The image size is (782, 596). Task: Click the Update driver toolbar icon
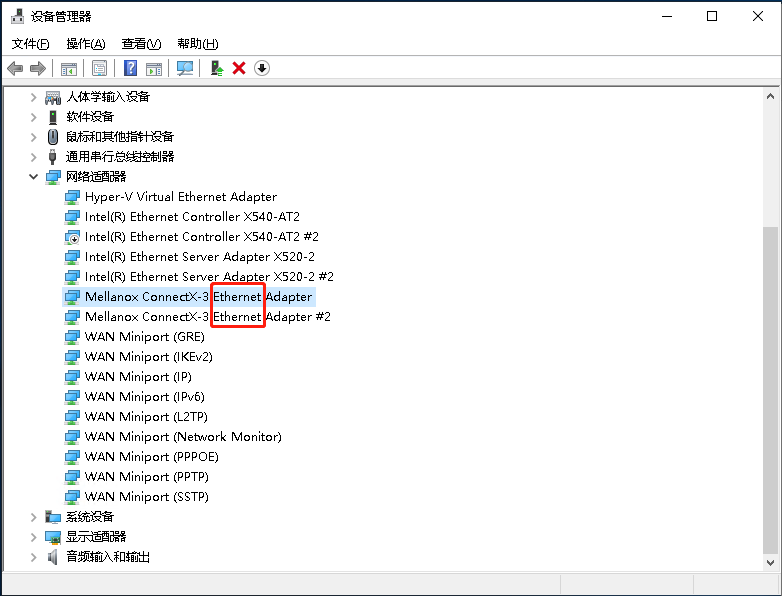pyautogui.click(x=216, y=68)
